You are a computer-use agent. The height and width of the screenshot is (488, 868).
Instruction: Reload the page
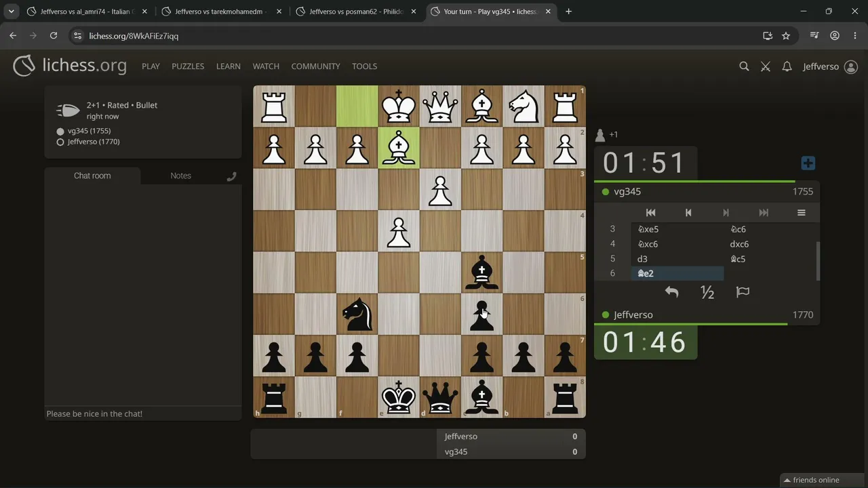point(54,36)
